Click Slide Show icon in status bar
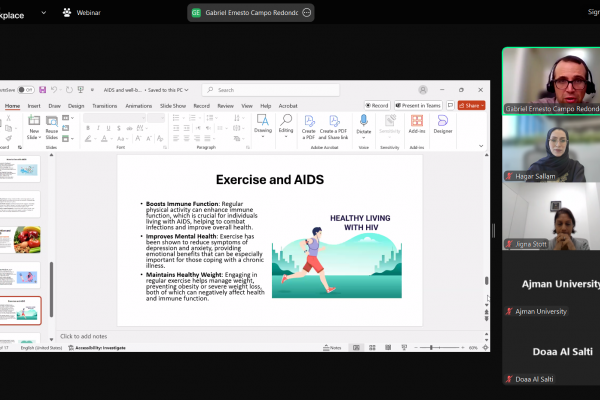Image resolution: width=600 pixels, height=400 pixels. [x=404, y=348]
